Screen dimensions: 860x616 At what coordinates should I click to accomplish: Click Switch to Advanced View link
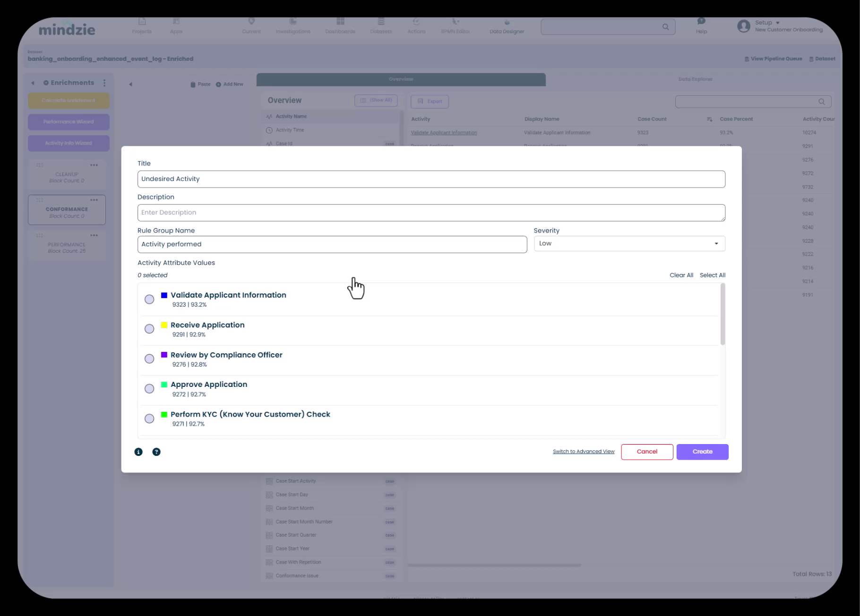[x=584, y=452]
